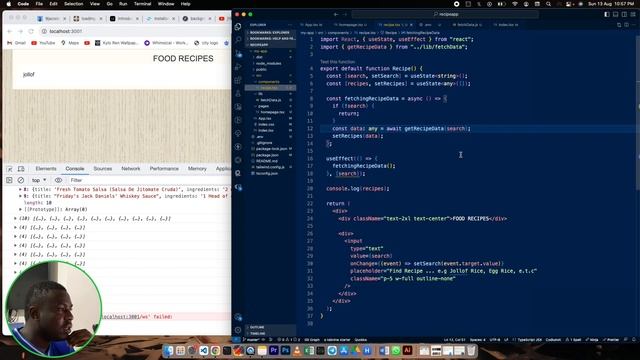The height and width of the screenshot is (360, 640).
Task: Expand the (10) array log entry in console
Action: pyautogui.click(x=16, y=218)
